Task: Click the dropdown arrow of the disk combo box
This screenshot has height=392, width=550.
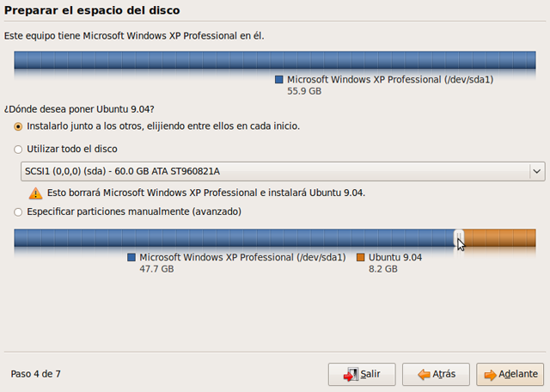Action: pos(537,171)
